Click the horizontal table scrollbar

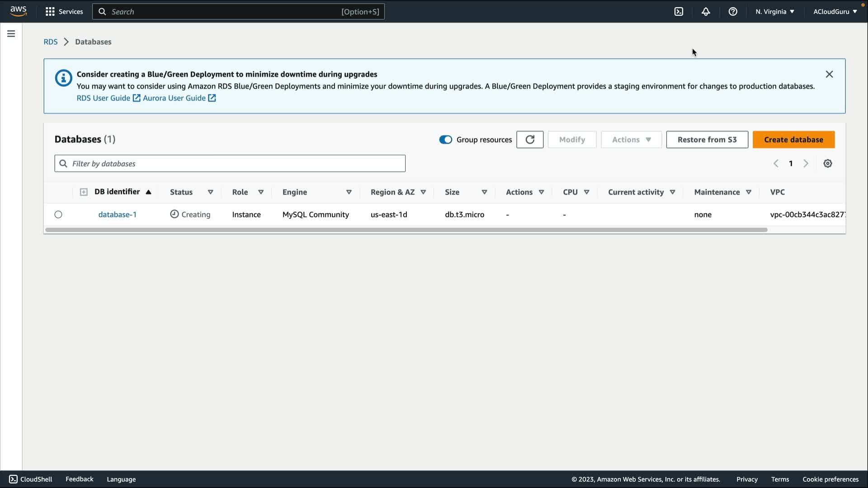click(x=406, y=230)
